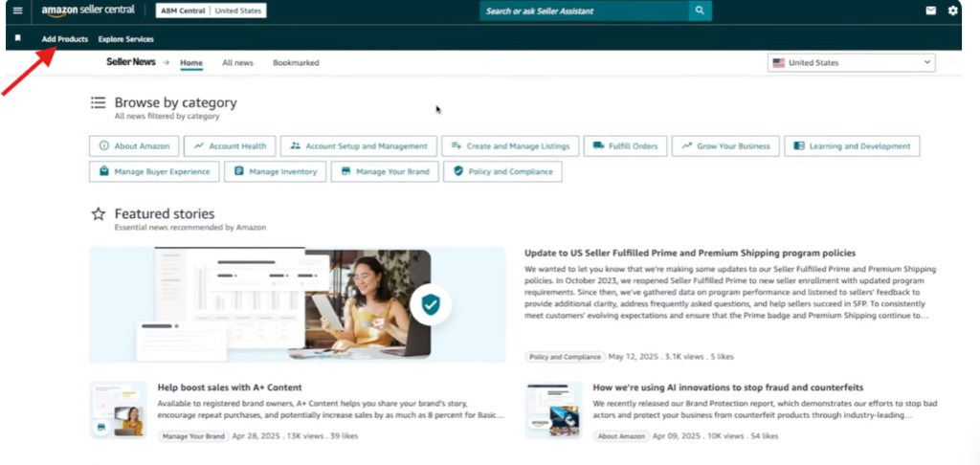This screenshot has width=980, height=465.
Task: Click the shield checkmark badge on featured image
Action: point(431,304)
